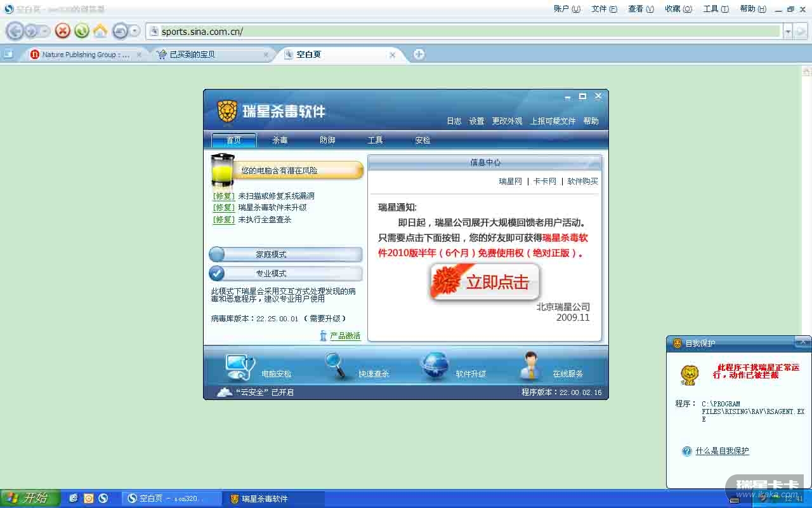Switch to the 杀毒 tab
Viewport: 812px width, 508px height.
click(280, 140)
